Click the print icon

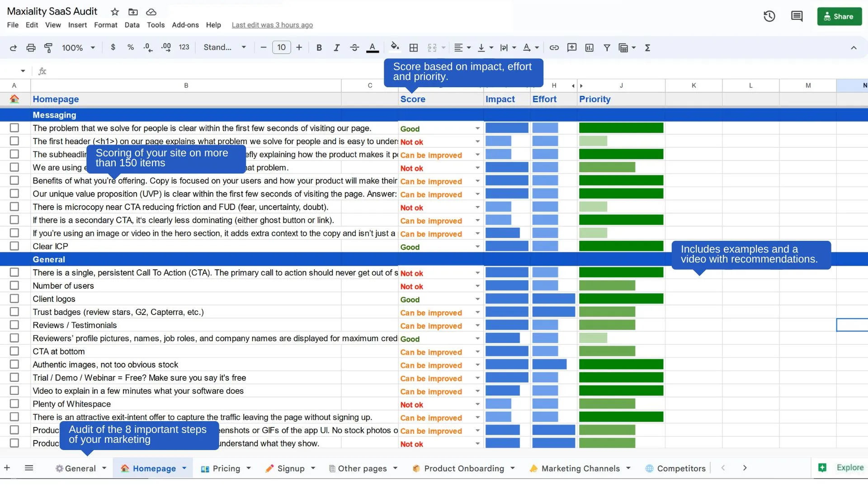(31, 47)
